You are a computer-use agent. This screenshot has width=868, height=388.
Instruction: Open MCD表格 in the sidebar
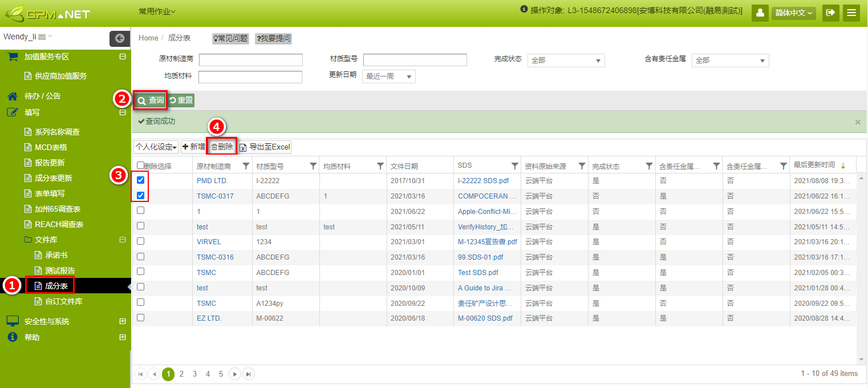[51, 147]
